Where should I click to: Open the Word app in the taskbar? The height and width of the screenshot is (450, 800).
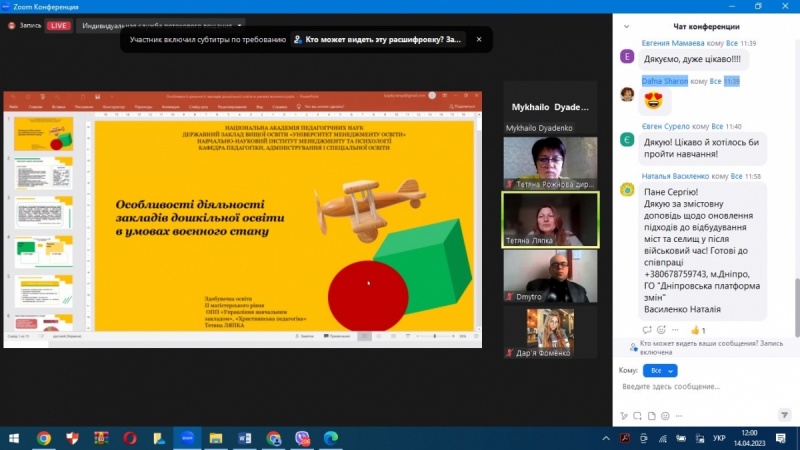pyautogui.click(x=245, y=438)
